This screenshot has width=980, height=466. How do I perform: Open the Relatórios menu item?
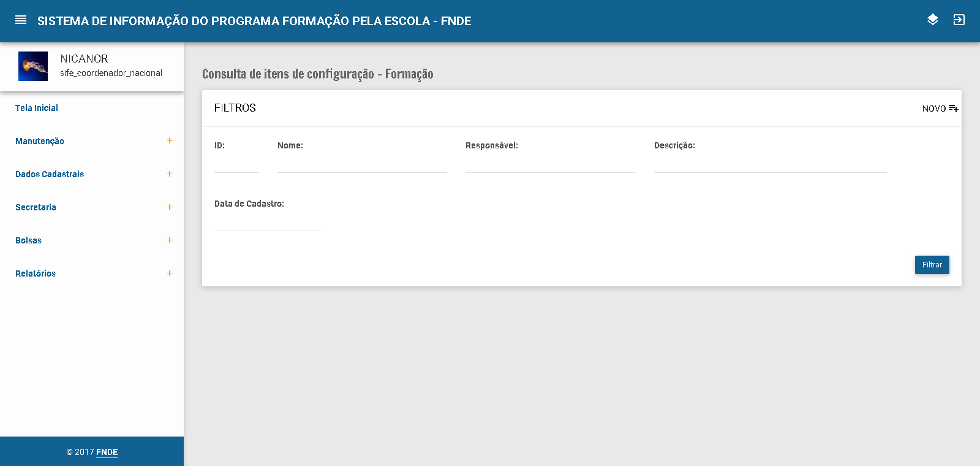click(x=36, y=273)
